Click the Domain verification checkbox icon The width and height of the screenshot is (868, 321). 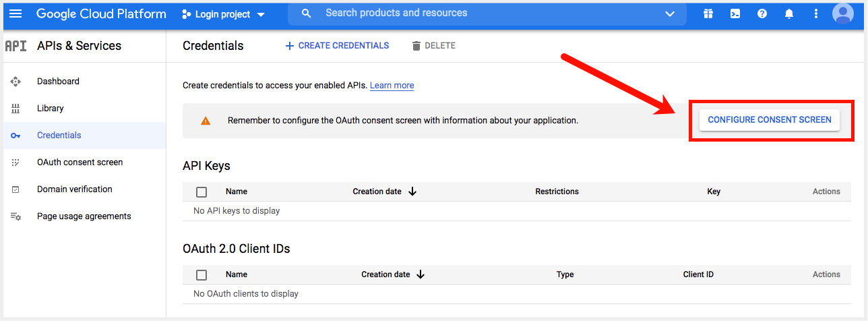[15, 189]
